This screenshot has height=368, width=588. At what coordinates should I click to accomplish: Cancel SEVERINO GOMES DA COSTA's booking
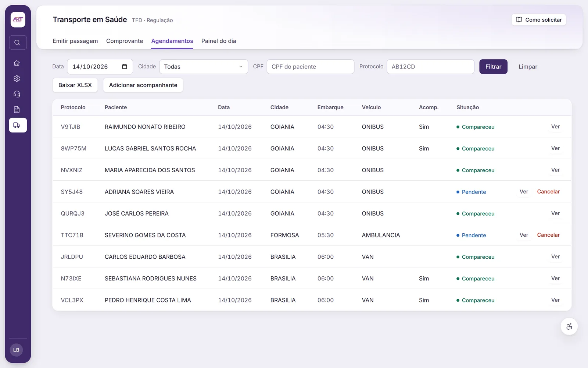[548, 235]
